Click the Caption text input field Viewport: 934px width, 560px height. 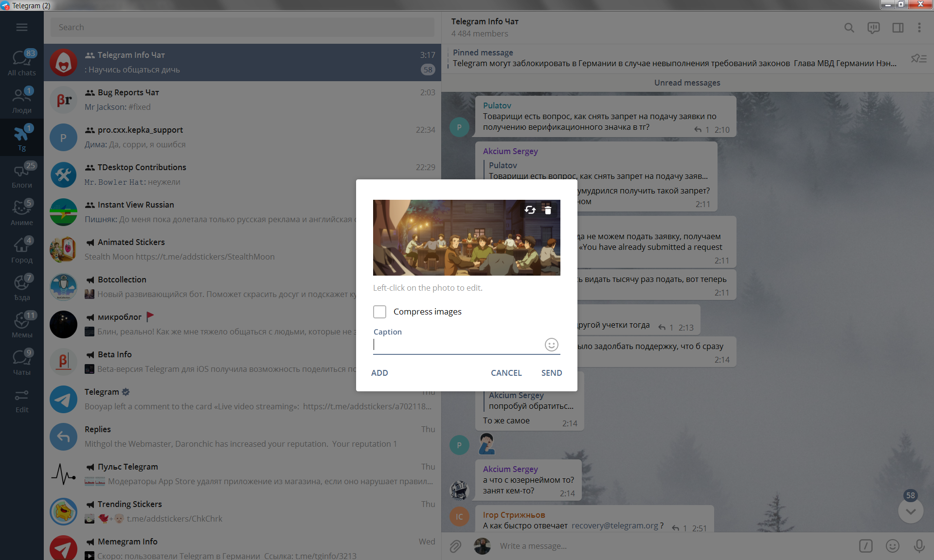tap(457, 345)
